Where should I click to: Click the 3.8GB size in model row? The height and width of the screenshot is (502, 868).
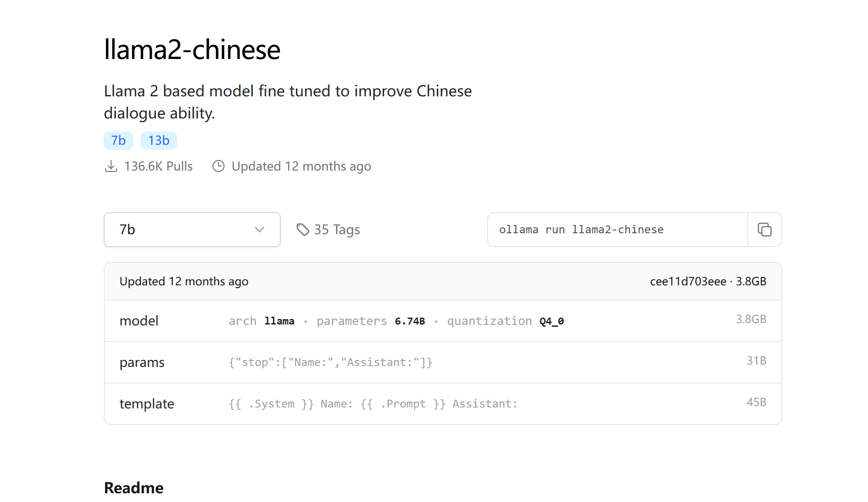pyautogui.click(x=751, y=319)
